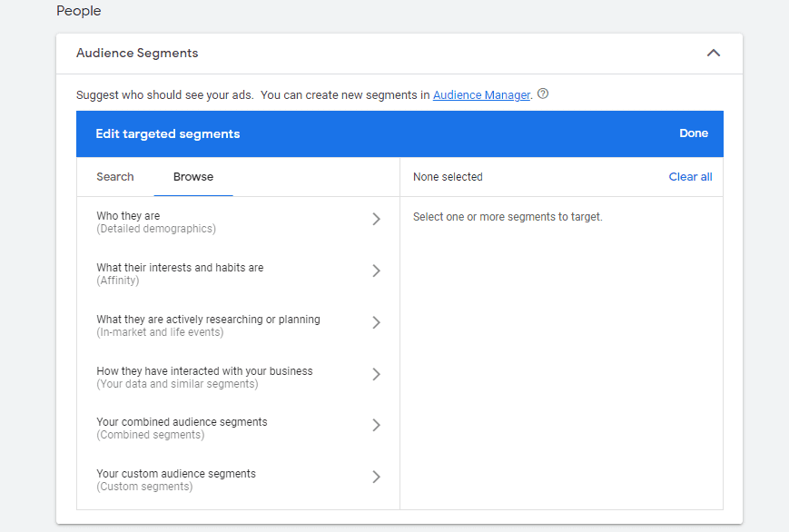Expand In-market and life events arrow
The height and width of the screenshot is (532, 789).
tap(376, 323)
